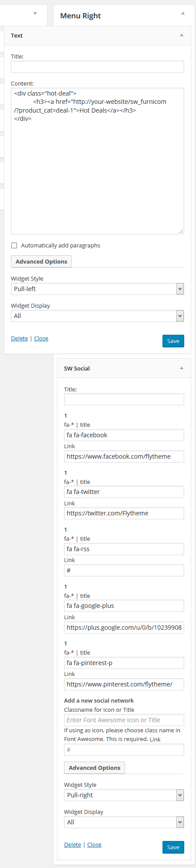Screen dimensions: 196x868
Task: Focus the new social network classname field
Action: [x=124, y=720]
